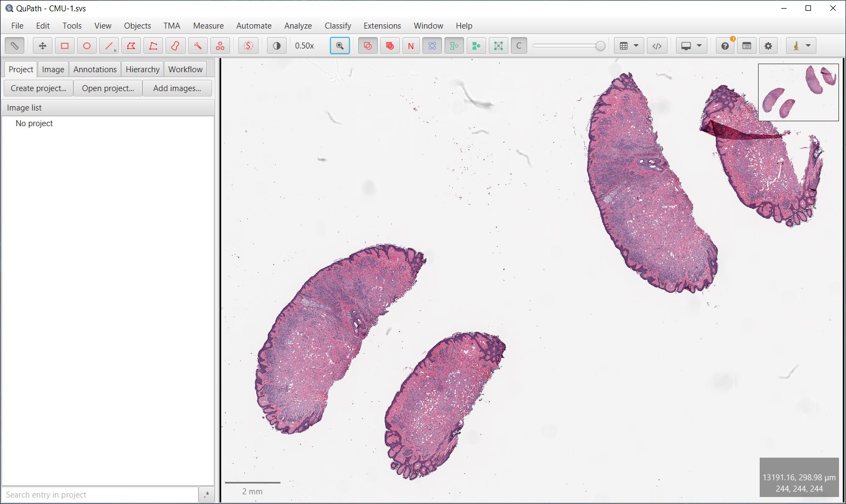Toggle the analysis pane with the ruler icon
This screenshot has width=846, height=504.
(15, 46)
